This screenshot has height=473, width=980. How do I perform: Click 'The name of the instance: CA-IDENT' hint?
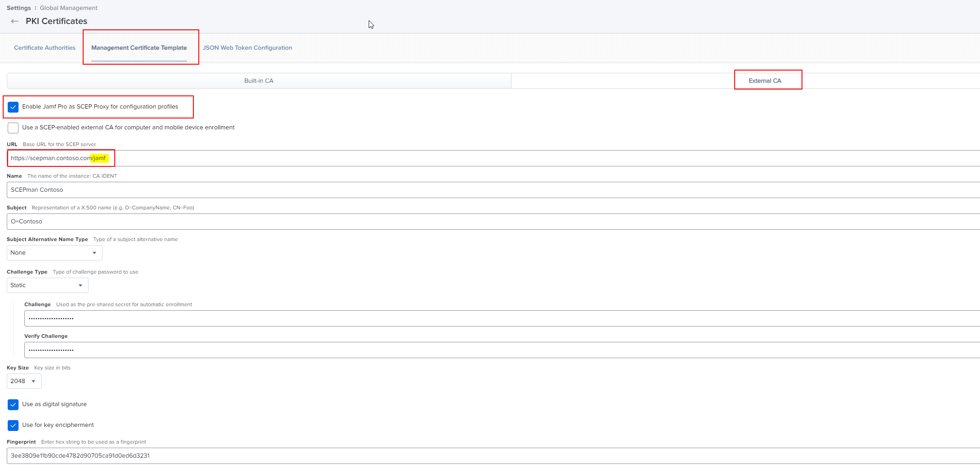click(72, 176)
